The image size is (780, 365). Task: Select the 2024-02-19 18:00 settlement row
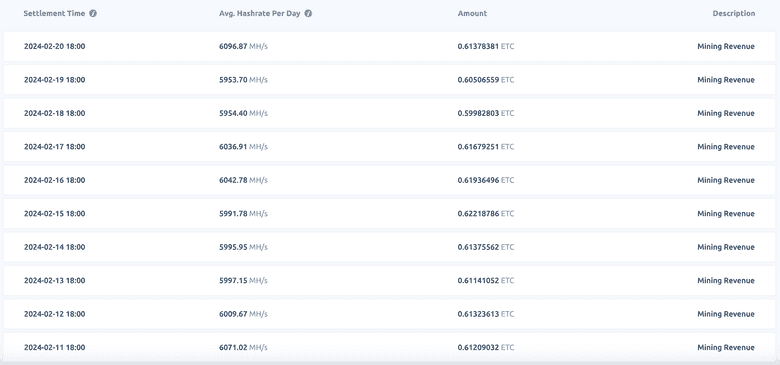point(390,80)
